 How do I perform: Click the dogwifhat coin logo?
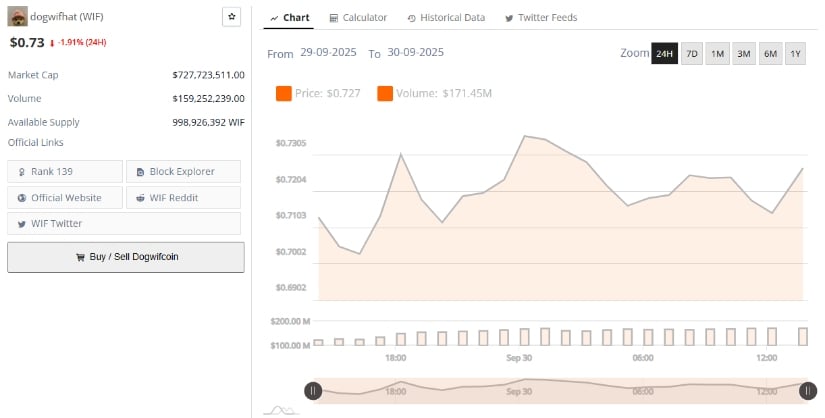18,17
